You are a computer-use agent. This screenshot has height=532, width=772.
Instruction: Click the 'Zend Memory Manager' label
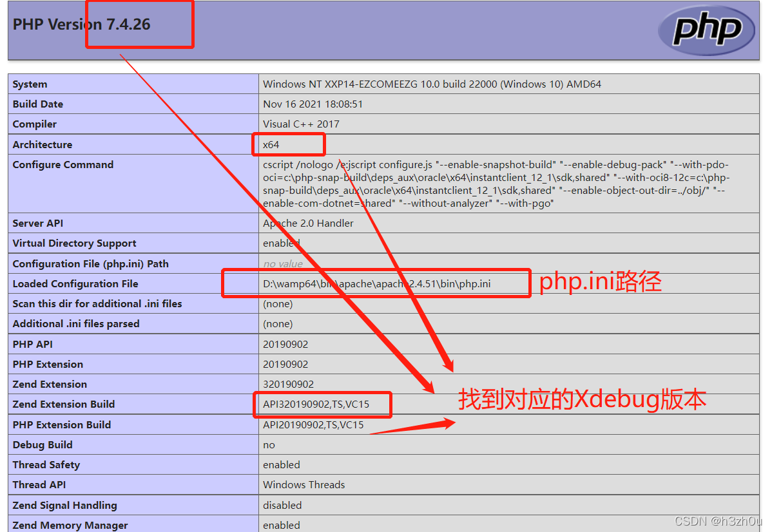click(x=70, y=525)
